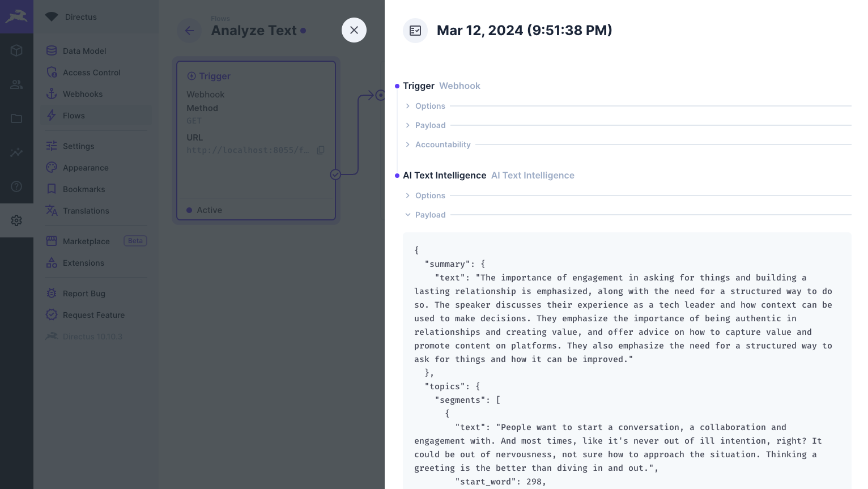Collapse AI Text Intelligence Payload section
This screenshot has width=868, height=489.
627,215
